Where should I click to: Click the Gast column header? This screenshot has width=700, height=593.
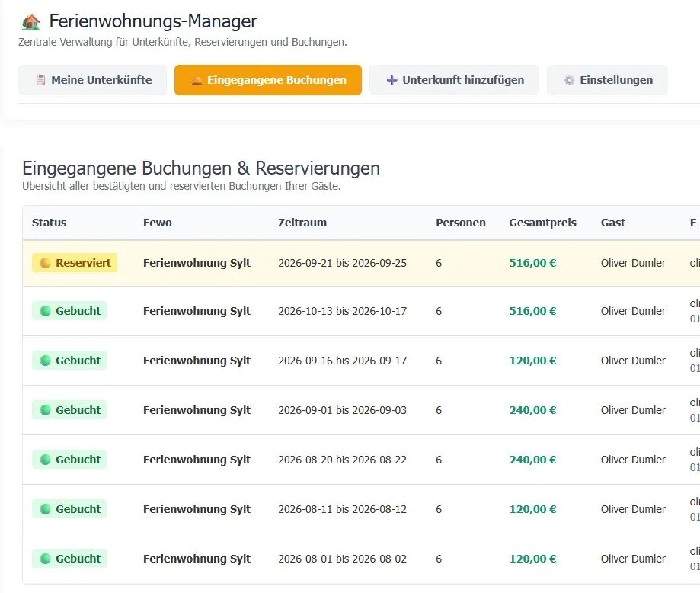(612, 223)
